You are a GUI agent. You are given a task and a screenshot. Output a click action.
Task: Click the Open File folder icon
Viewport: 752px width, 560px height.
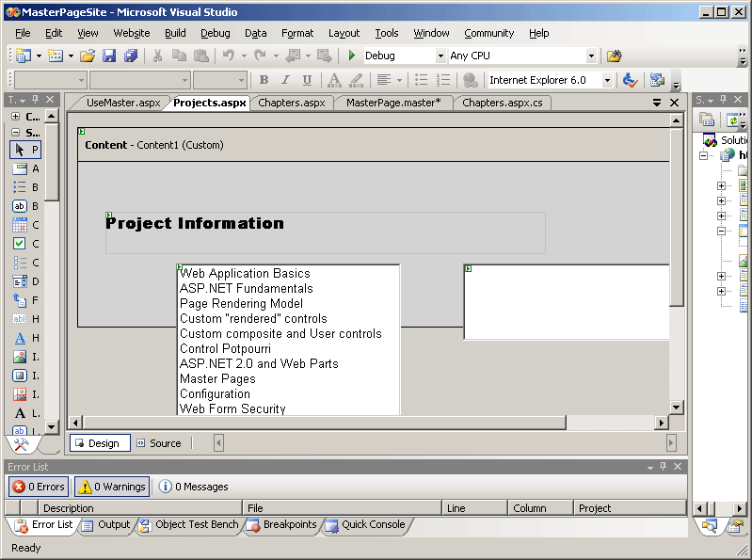(x=87, y=56)
